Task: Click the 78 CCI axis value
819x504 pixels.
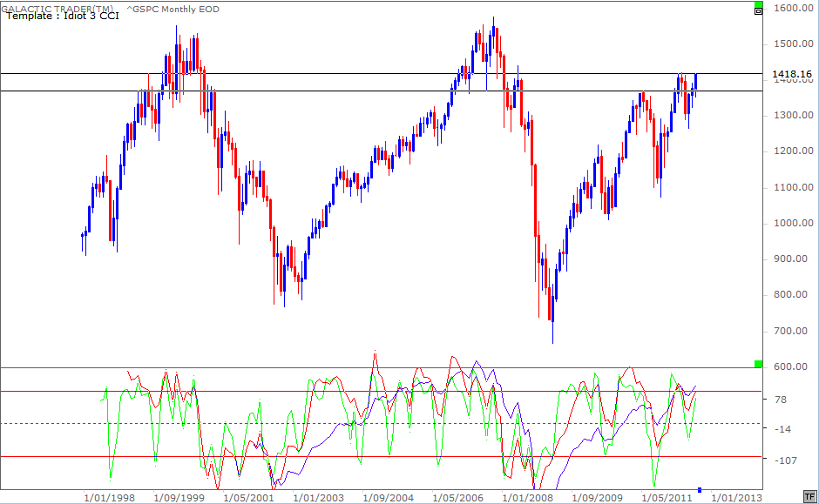Action: click(x=781, y=400)
